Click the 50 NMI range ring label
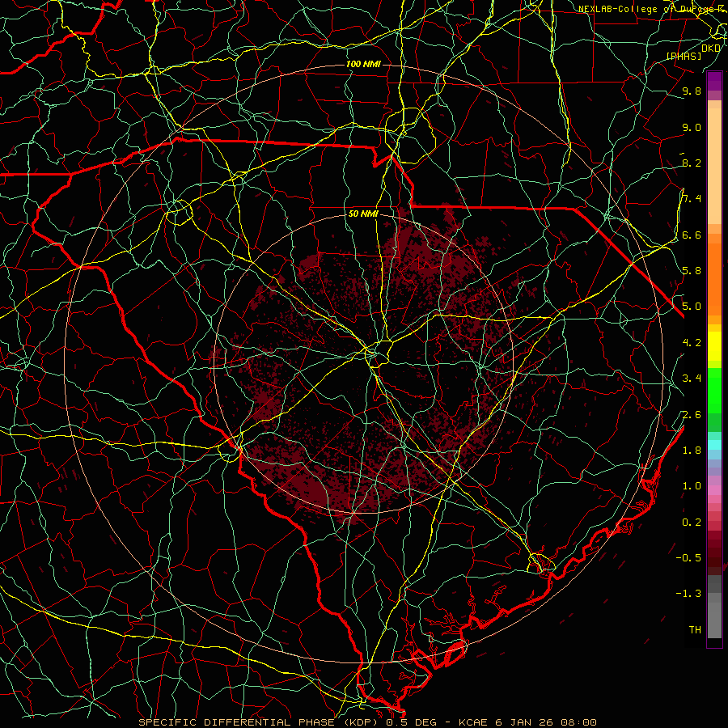Image resolution: width=728 pixels, height=728 pixels. pos(363,214)
